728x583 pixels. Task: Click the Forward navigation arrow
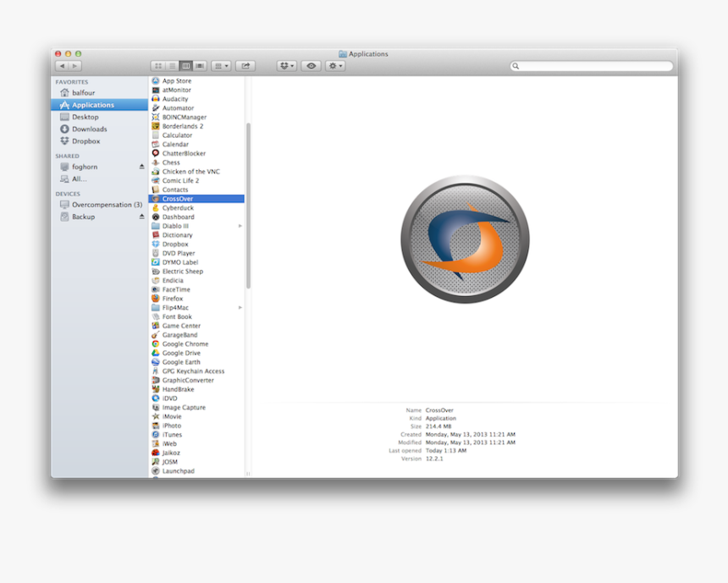click(75, 66)
